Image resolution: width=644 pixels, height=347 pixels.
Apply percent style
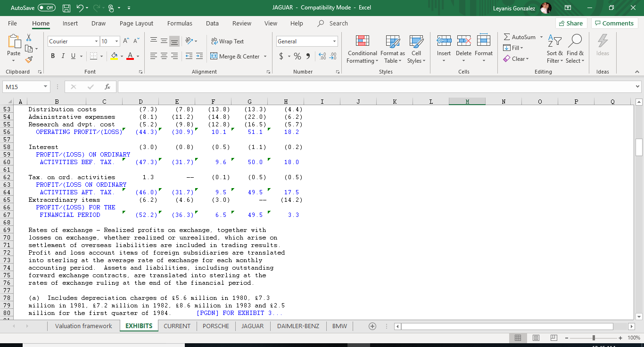[x=297, y=56]
